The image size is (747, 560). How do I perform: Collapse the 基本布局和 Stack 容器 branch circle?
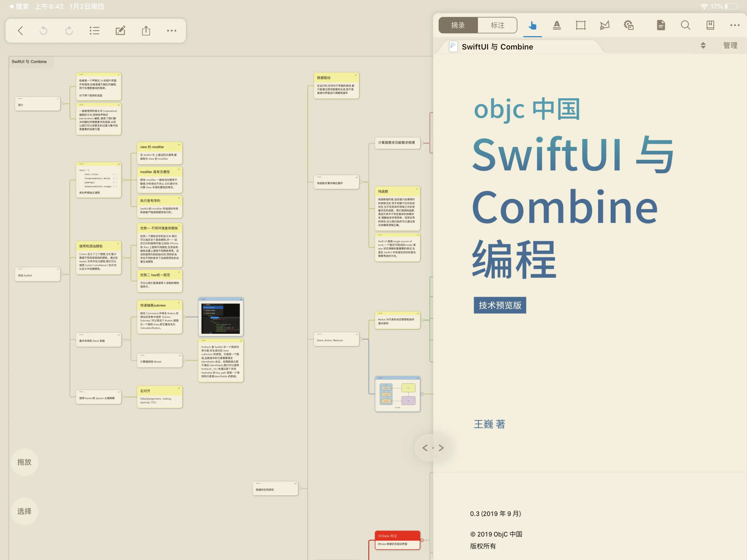click(x=123, y=340)
